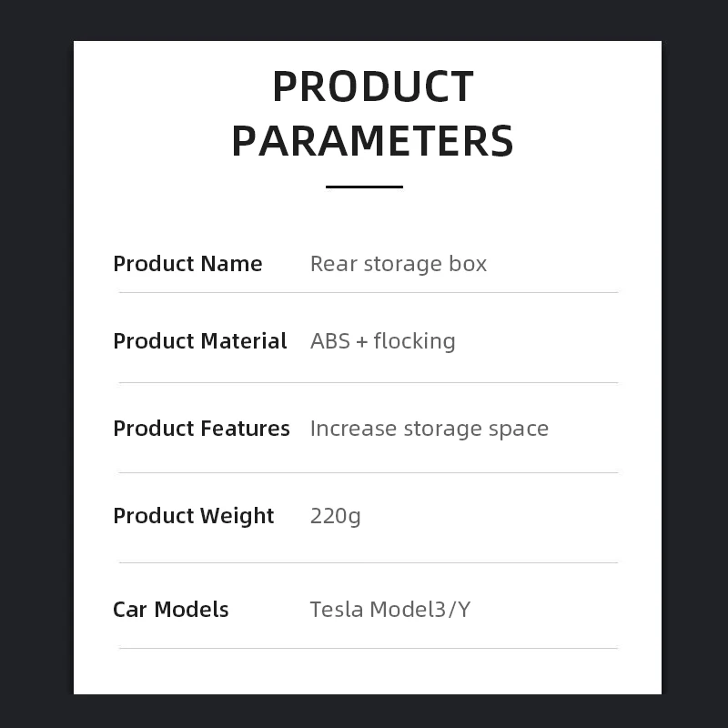Click the divider line under Product Weight
The image size is (728, 728).
point(368,562)
